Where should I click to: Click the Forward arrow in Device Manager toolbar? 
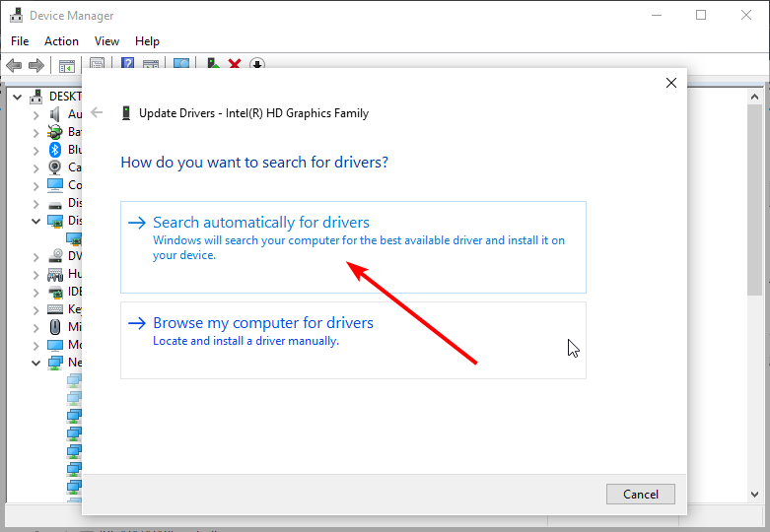click(36, 65)
